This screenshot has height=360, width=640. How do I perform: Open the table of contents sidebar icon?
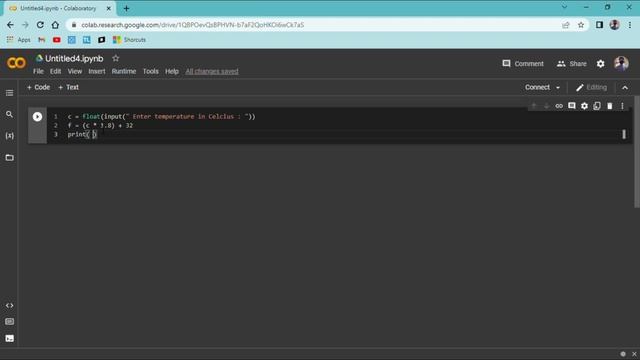tap(9, 93)
